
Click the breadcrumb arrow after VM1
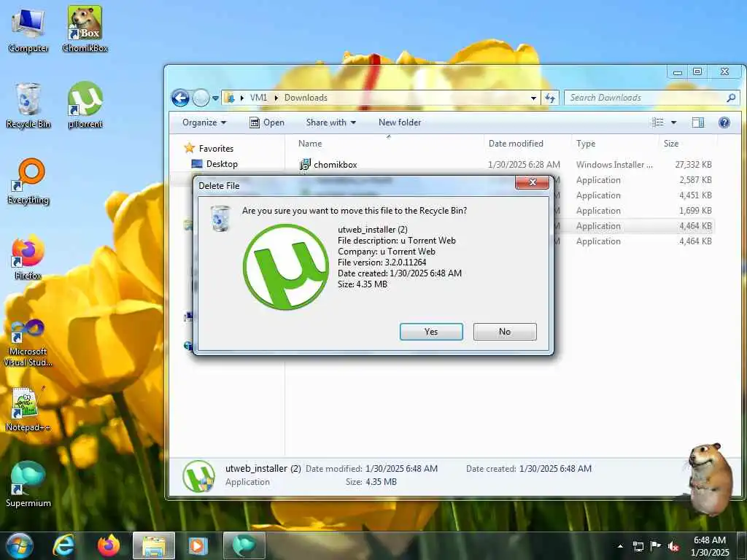(276, 98)
